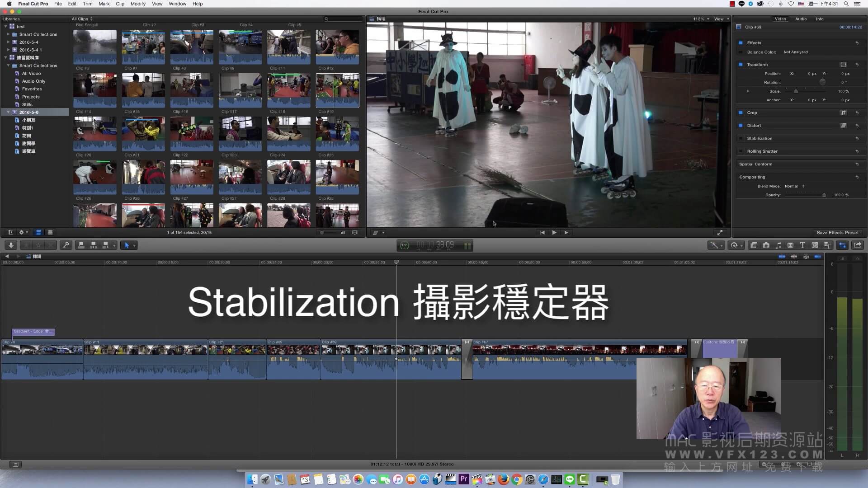Show the Titles browser T icon
Viewport: 868px width, 488px height.
pos(802,245)
